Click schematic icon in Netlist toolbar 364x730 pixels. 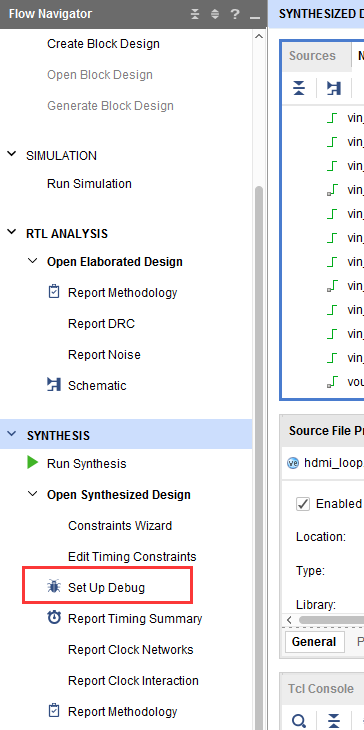(334, 88)
